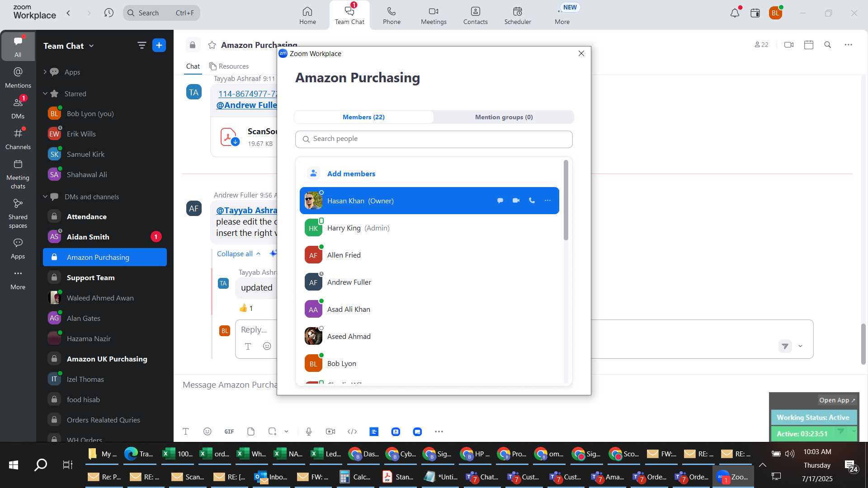Open Channels in the left sidebar
Image resolution: width=868 pixels, height=488 pixels.
(x=18, y=139)
